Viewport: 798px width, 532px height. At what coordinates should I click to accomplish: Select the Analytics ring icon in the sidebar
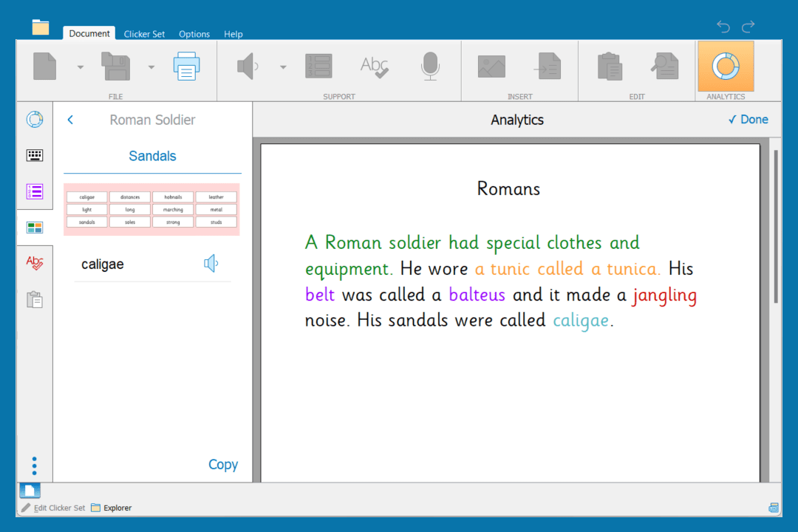click(35, 120)
